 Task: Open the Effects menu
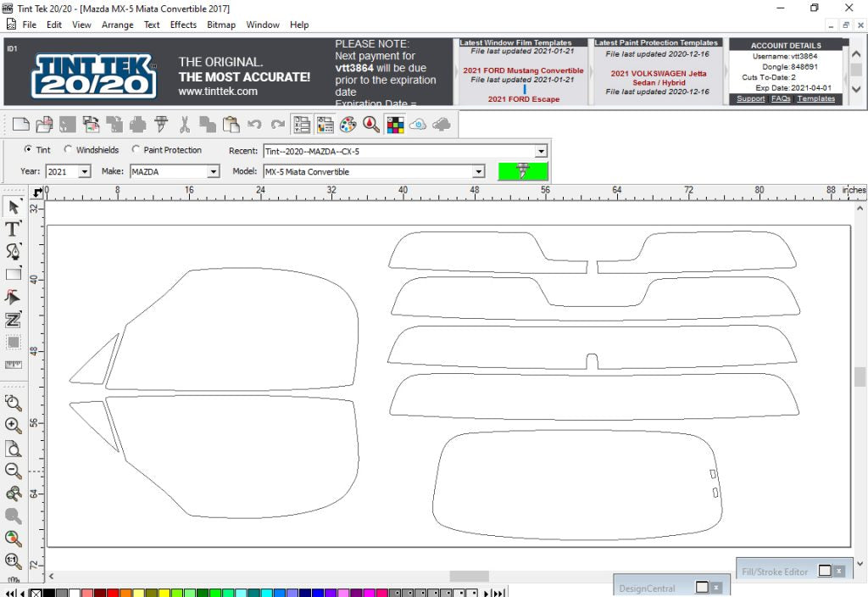coord(183,25)
